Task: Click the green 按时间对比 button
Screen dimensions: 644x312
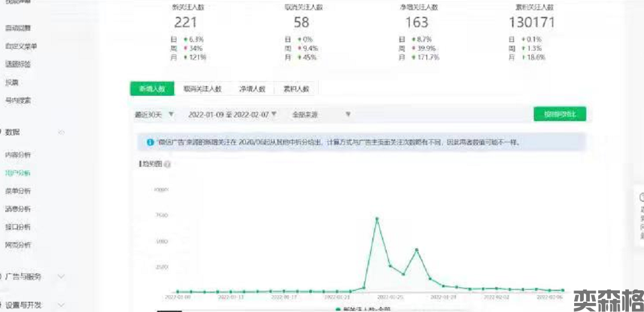Action: [x=560, y=114]
